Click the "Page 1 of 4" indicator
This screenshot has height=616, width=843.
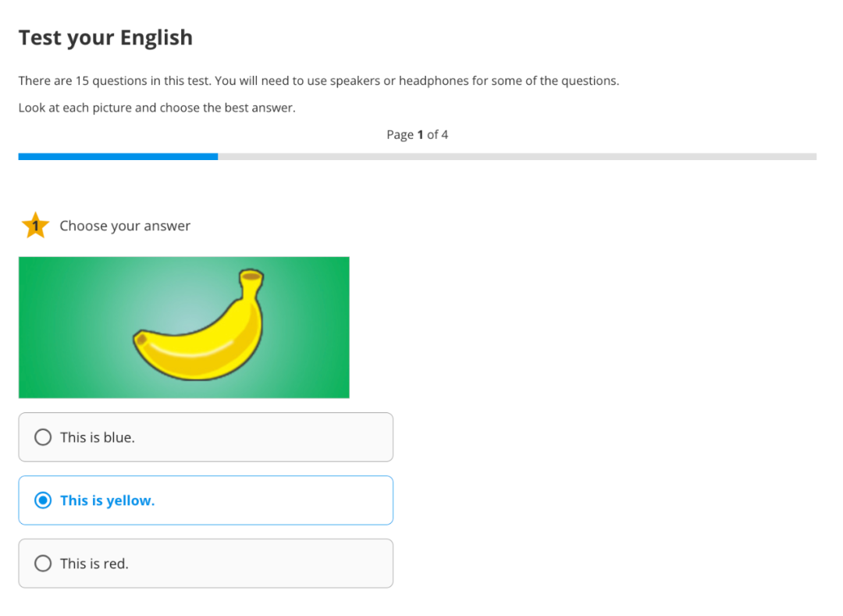[x=417, y=134]
